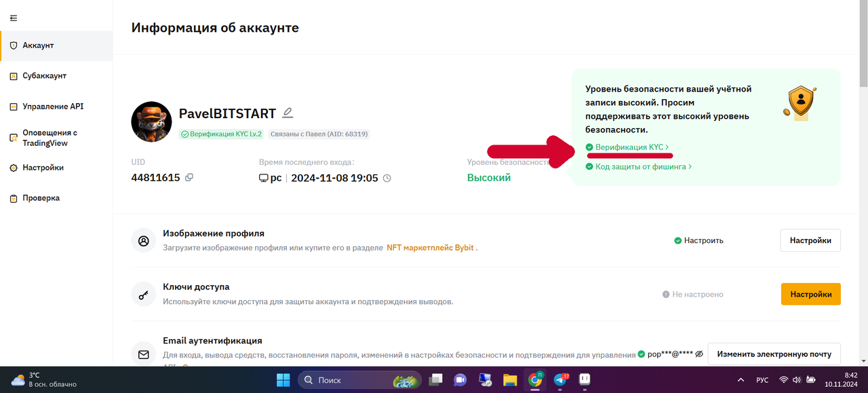
Task: Click the Верификация KYC Lv.2 badge
Action: coord(221,134)
